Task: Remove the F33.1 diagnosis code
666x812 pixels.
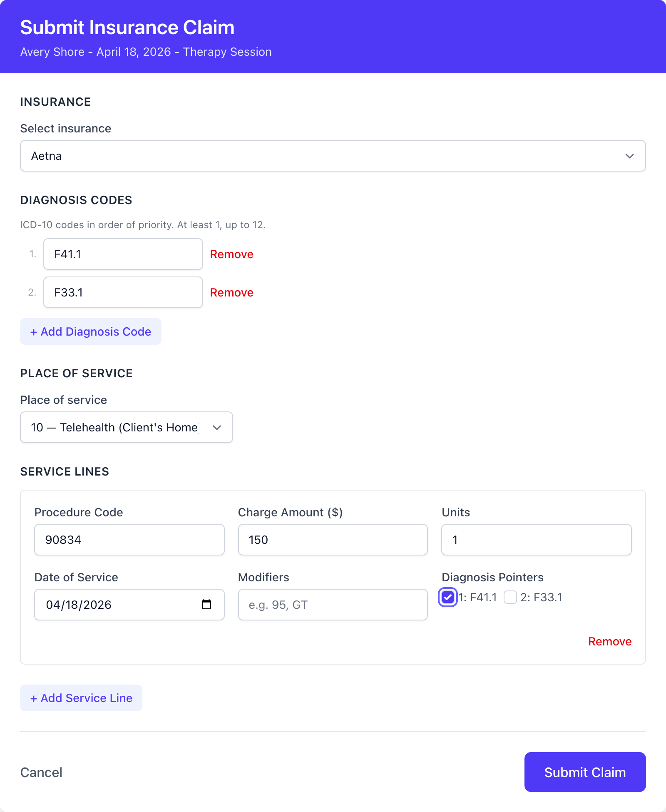Action: point(231,292)
